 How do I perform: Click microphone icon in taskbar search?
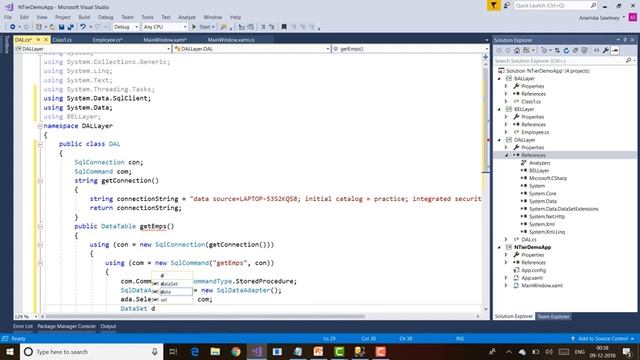point(155,351)
